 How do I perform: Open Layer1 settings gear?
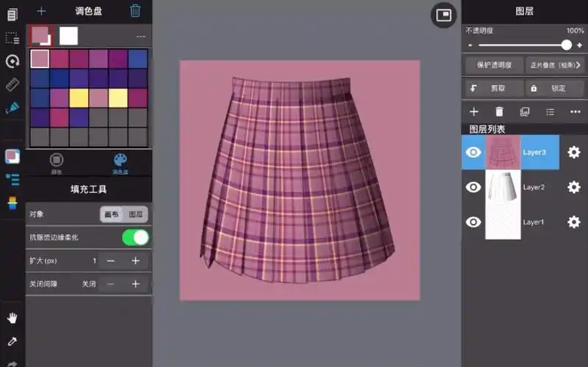[x=574, y=222]
